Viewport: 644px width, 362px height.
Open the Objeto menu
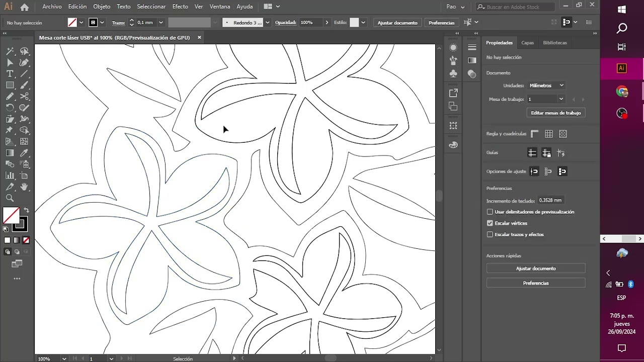pos(102,7)
